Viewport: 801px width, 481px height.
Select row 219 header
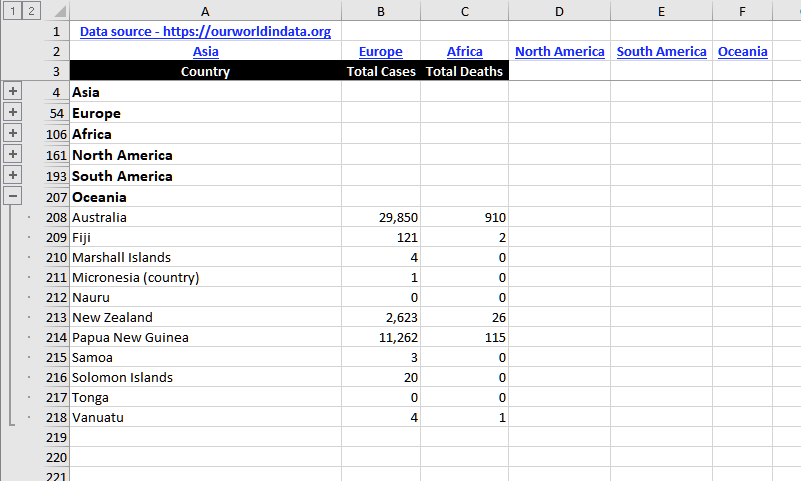point(56,438)
